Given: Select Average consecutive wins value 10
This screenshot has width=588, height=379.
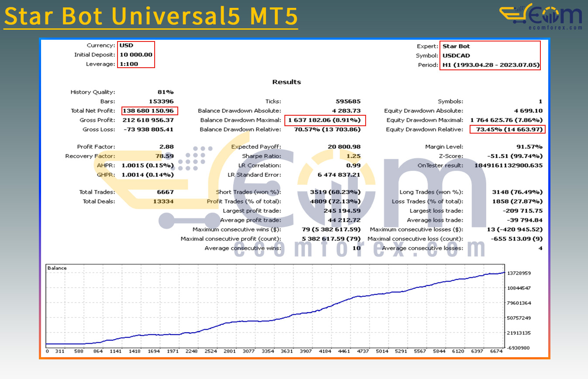Looking at the screenshot, I should coord(357,248).
